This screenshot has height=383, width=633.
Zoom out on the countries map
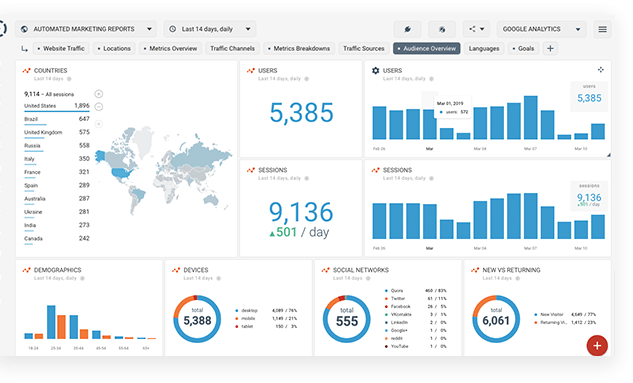tap(99, 107)
